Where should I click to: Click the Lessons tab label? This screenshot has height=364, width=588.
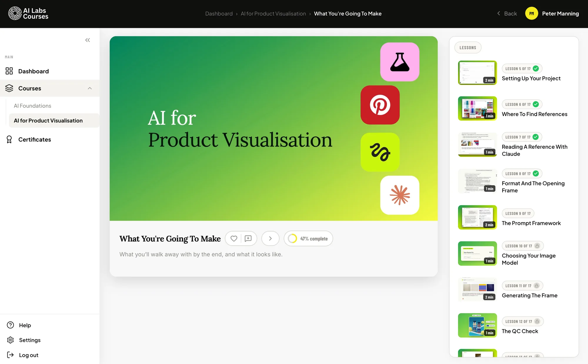(468, 48)
